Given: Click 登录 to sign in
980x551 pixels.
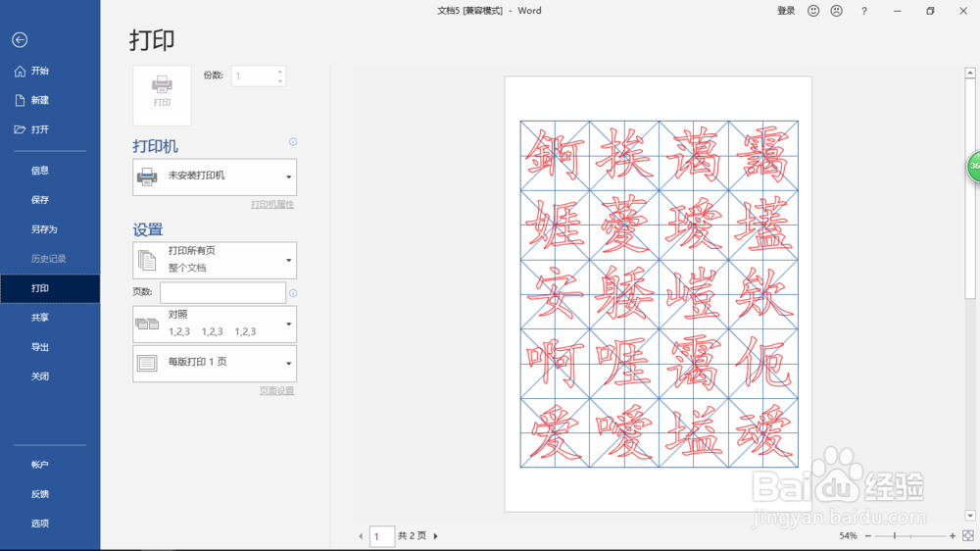Looking at the screenshot, I should coord(786,11).
